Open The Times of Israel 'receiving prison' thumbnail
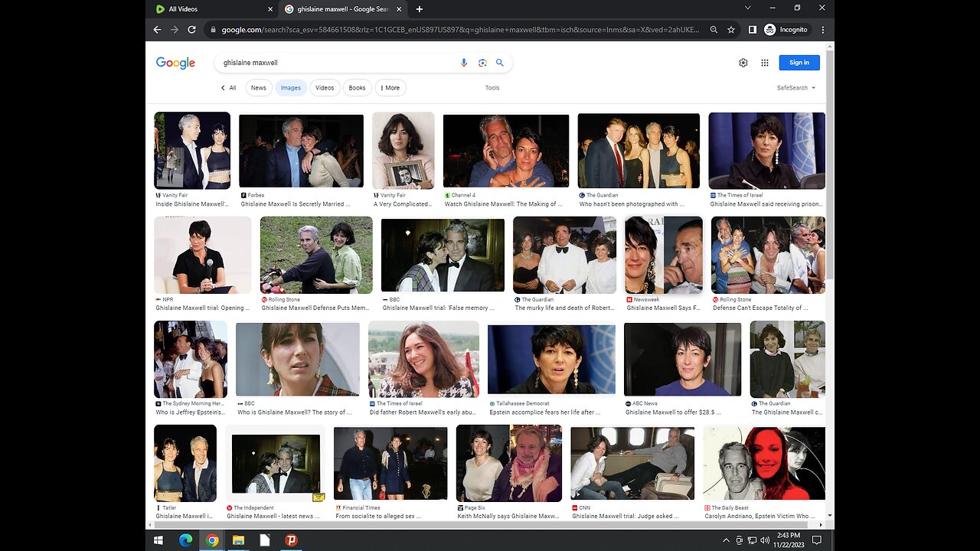980x551 pixels. pyautogui.click(x=766, y=151)
